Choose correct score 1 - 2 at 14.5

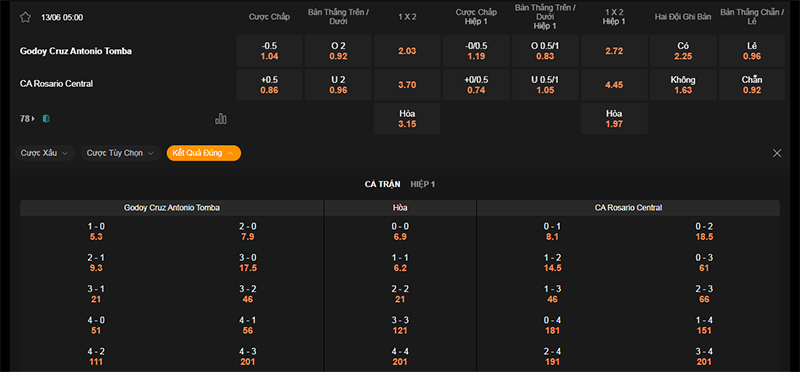pos(553,263)
